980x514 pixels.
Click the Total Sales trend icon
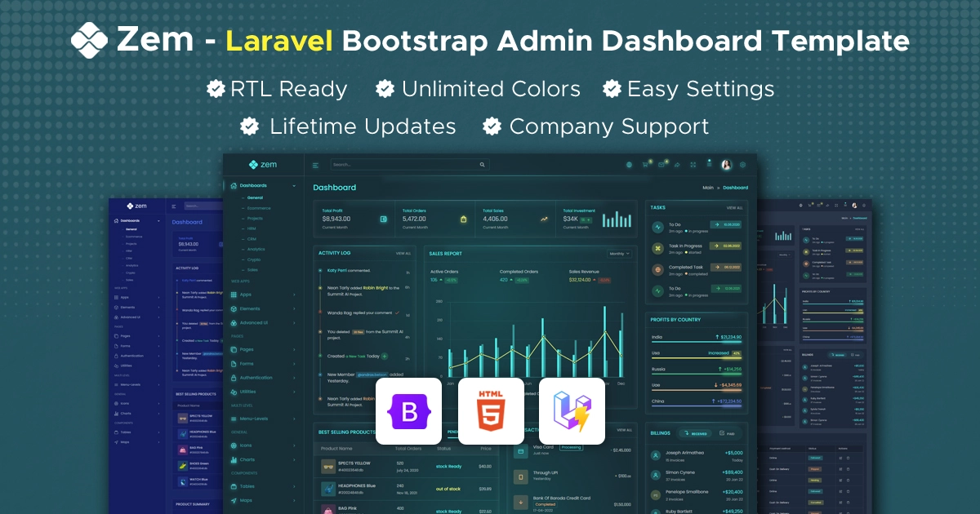544,219
